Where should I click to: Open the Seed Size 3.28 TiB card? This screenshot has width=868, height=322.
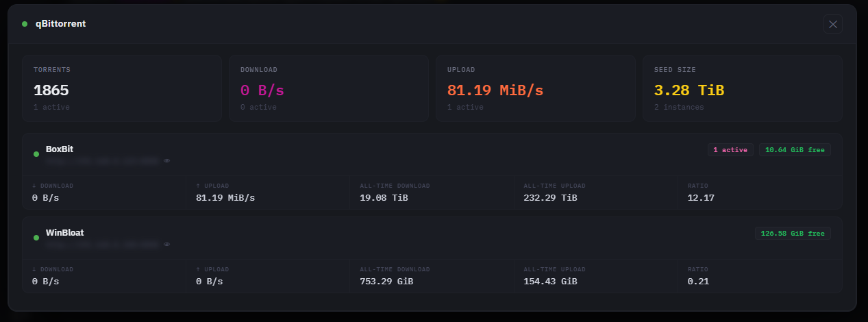pos(743,88)
